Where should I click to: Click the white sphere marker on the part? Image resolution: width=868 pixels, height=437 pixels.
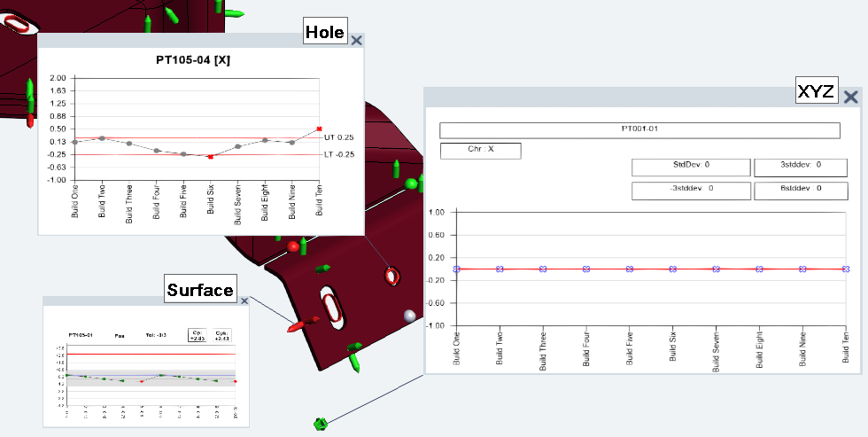(408, 315)
